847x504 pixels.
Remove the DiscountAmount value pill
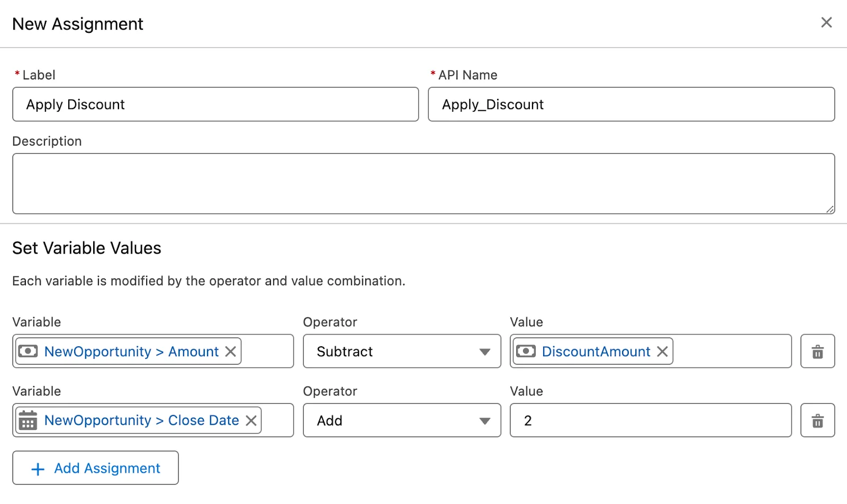(x=662, y=352)
